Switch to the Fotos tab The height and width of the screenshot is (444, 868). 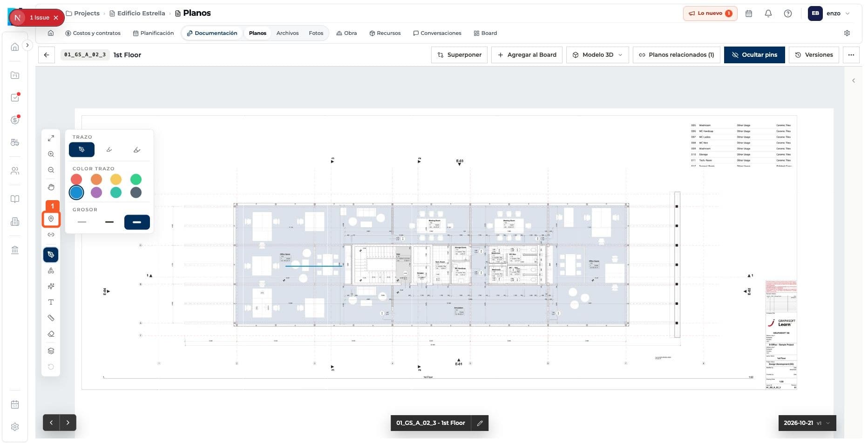[x=316, y=33]
